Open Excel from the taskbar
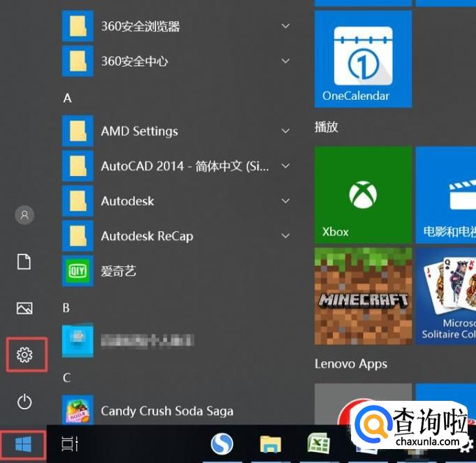The width and height of the screenshot is (476, 463). tap(318, 444)
